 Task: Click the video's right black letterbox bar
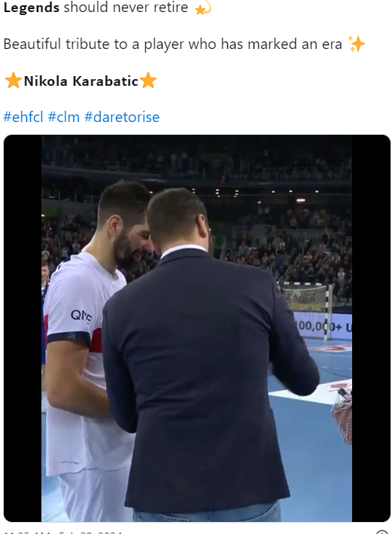[x=371, y=328]
